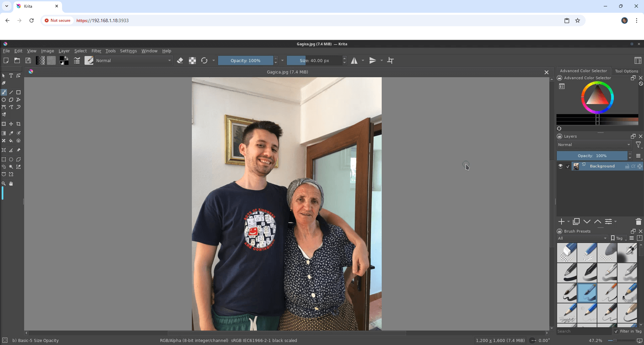Select the Rectangle tool
Viewport: 644px width, 345px height.
click(x=18, y=92)
